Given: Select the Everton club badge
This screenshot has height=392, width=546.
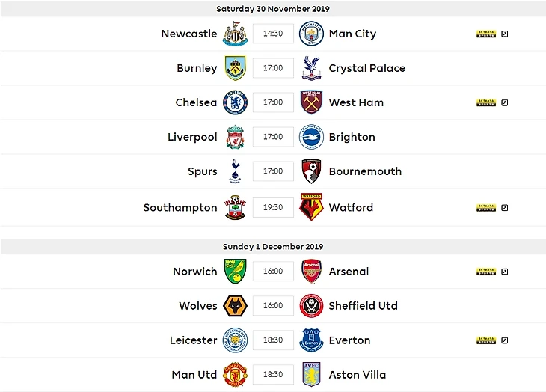Looking at the screenshot, I should 311,340.
